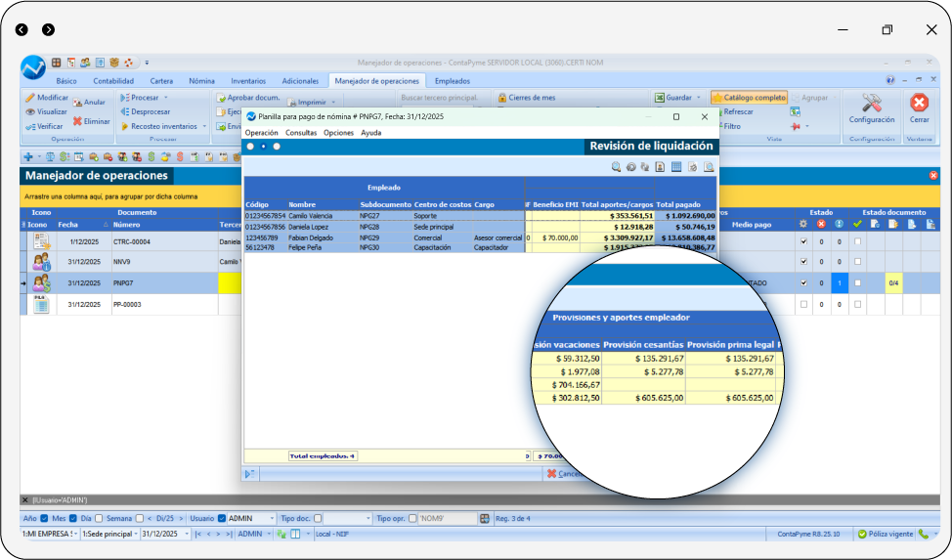Viewport: 952px width, 560px height.
Task: Toggle Estado checkbox in CTRC-00004 row
Action: tap(803, 241)
